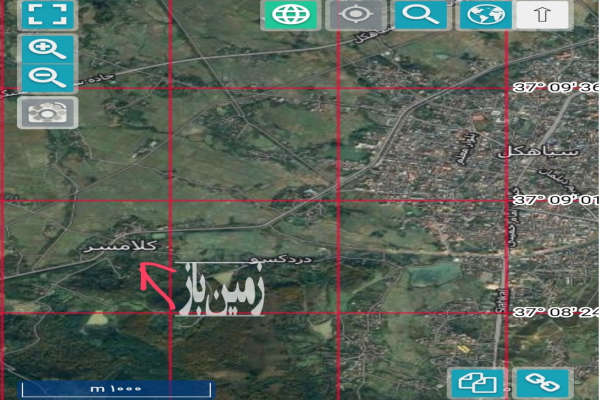Click the دردکسبو place label
Screen dimensions: 600x400
pyautogui.click(x=281, y=260)
